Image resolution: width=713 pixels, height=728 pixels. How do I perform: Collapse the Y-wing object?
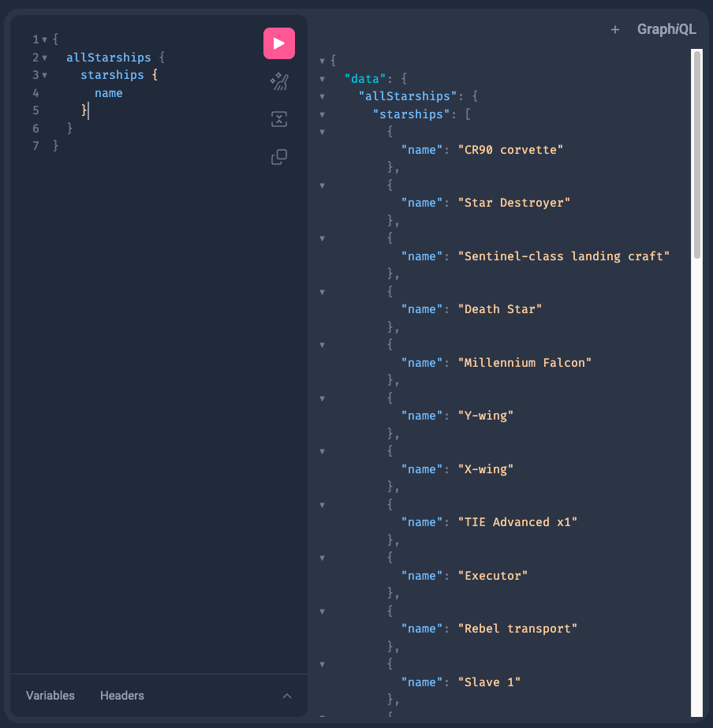[322, 398]
